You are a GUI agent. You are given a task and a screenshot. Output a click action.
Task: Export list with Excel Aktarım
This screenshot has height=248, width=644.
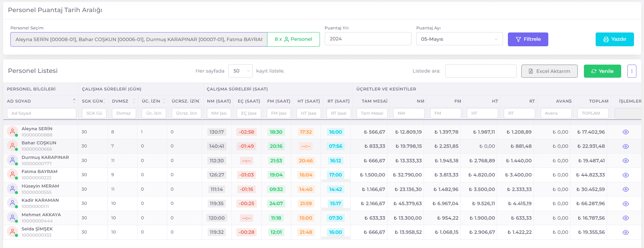[549, 71]
